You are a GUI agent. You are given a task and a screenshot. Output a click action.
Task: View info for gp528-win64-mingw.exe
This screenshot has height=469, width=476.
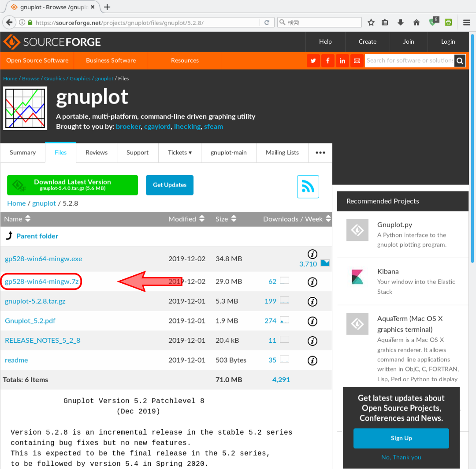[312, 254]
